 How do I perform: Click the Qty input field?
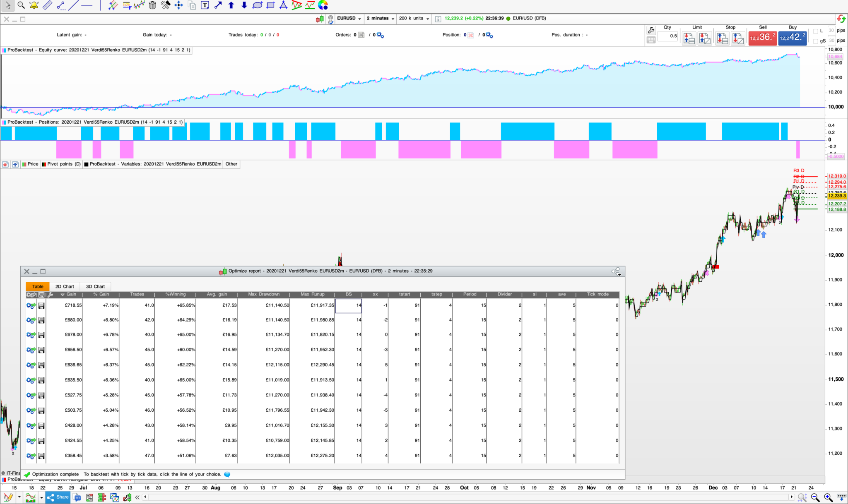(x=667, y=36)
